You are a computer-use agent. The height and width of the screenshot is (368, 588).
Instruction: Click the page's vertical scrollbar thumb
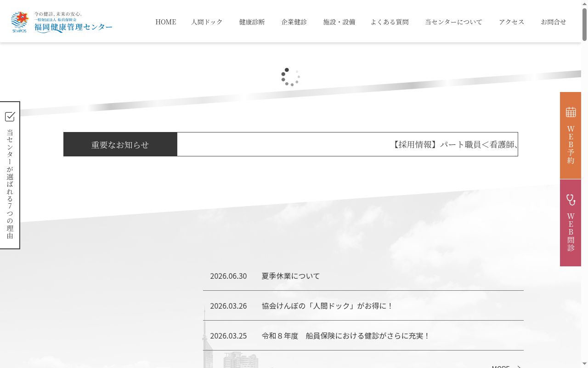click(x=584, y=25)
